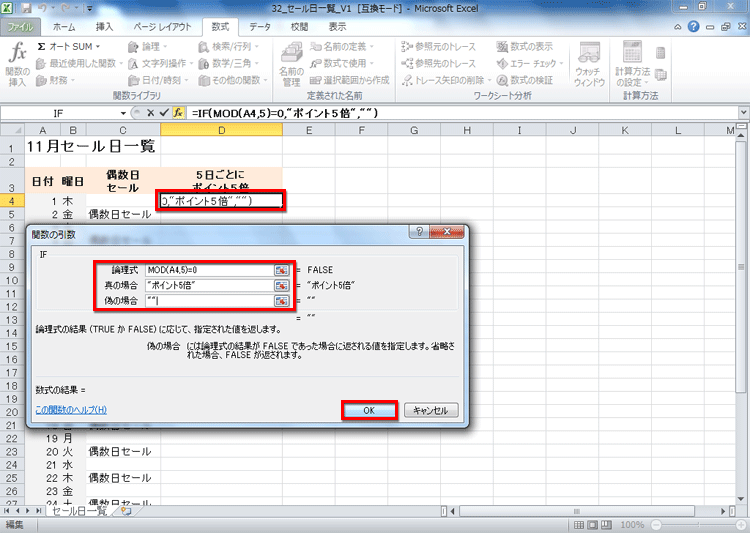The height and width of the screenshot is (533, 750).
Task: Select the セール日一覧 sheet tab
Action: 80,511
